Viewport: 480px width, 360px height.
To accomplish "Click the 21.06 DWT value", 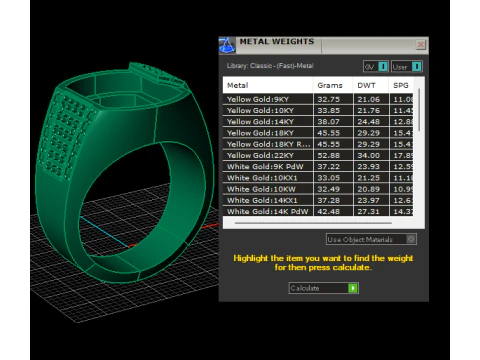I will [369, 99].
